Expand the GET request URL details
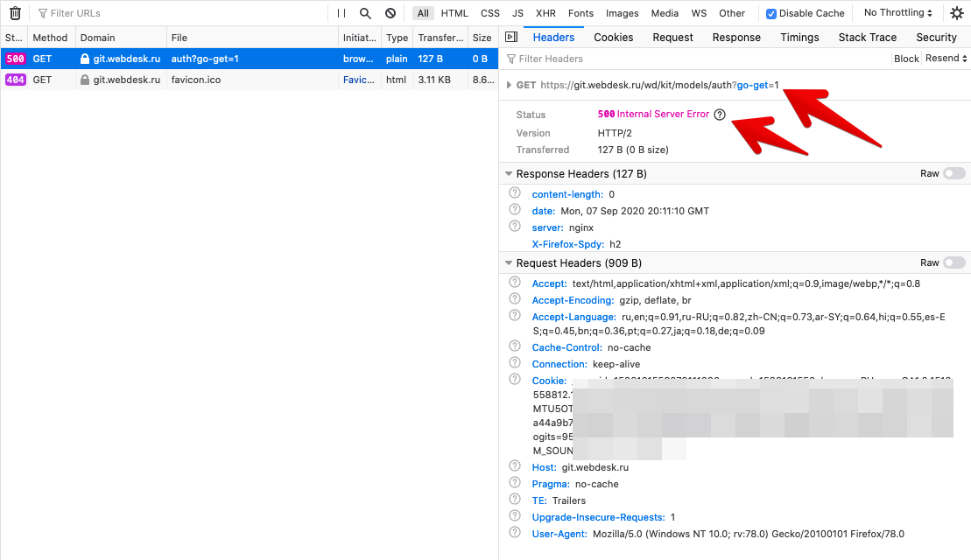 pos(509,86)
